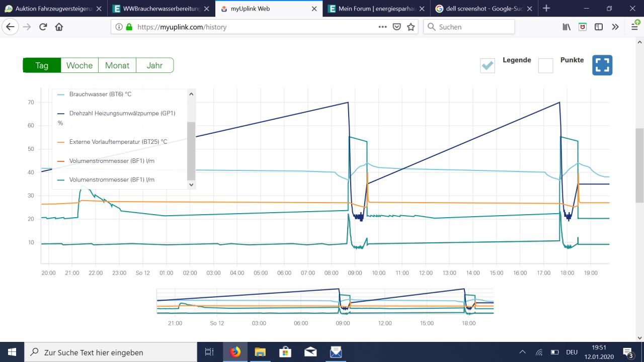This screenshot has height=362, width=644.
Task: Click orange Volumenstrommesser (BF1) legend entry
Action: [x=106, y=161]
